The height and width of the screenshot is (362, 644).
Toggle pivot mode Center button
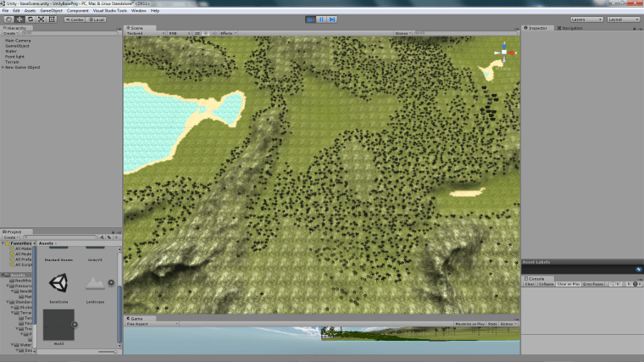[75, 19]
